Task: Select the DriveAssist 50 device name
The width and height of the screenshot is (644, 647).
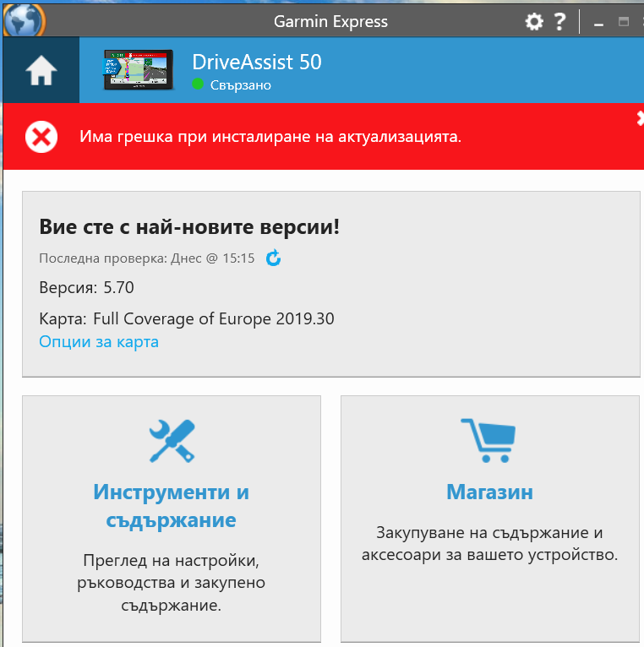Action: (x=257, y=62)
